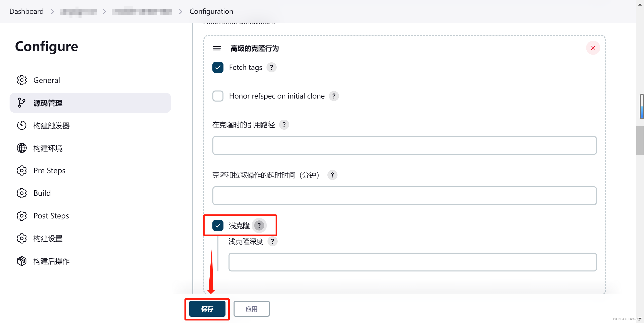The image size is (644, 323).
Task: Enable Honor refspec on initial clone
Action: [218, 96]
